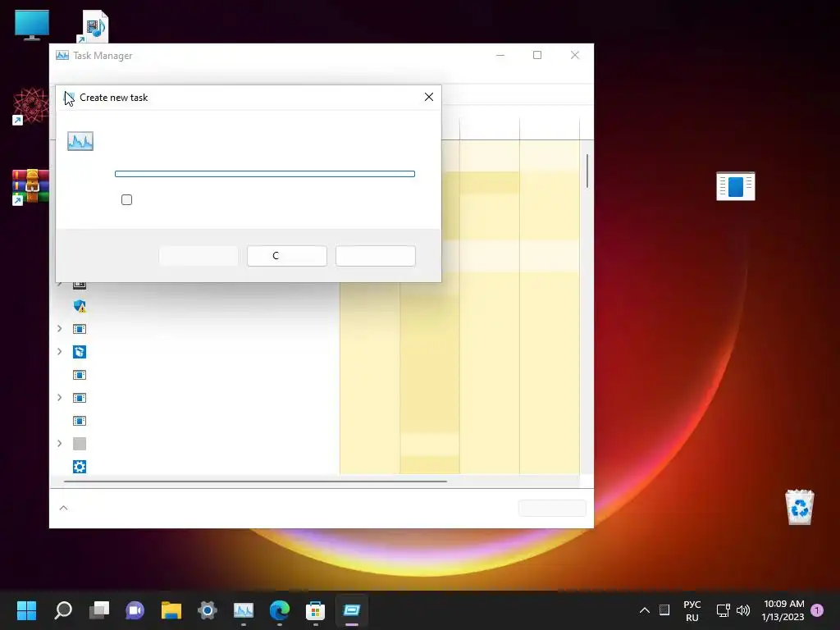Click the small tablet-like tray icon beside the language indicator
Viewport: 840px width, 630px height.
pyautogui.click(x=664, y=609)
